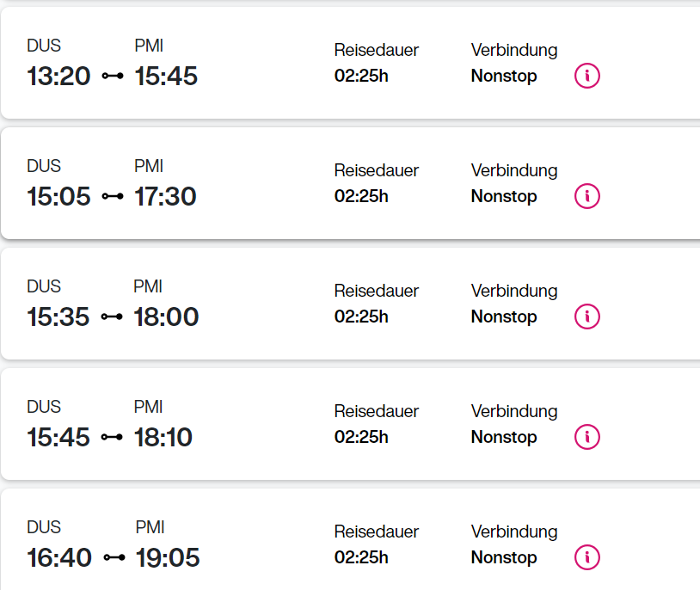This screenshot has width=700, height=590.
Task: Click Nonstop label on 13:20 flight
Action: click(x=504, y=76)
